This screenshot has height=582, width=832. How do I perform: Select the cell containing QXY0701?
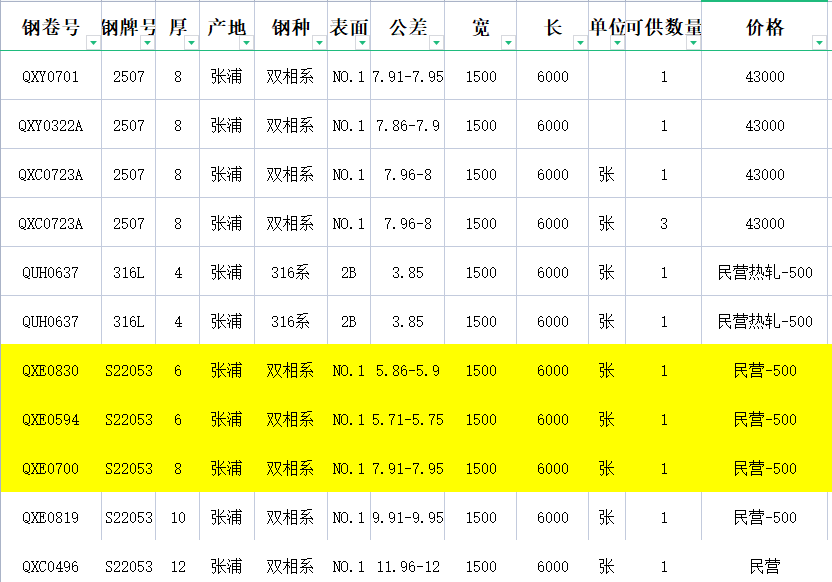click(50, 77)
